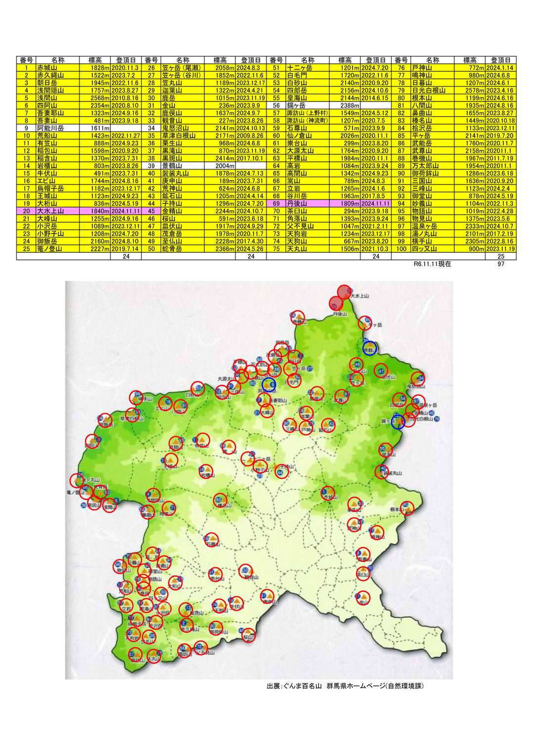Image resolution: width=534 pixels, height=756 pixels.
Task: Select the 赤城山 mountain marker on the map
Action: pyautogui.click(x=328, y=493)
